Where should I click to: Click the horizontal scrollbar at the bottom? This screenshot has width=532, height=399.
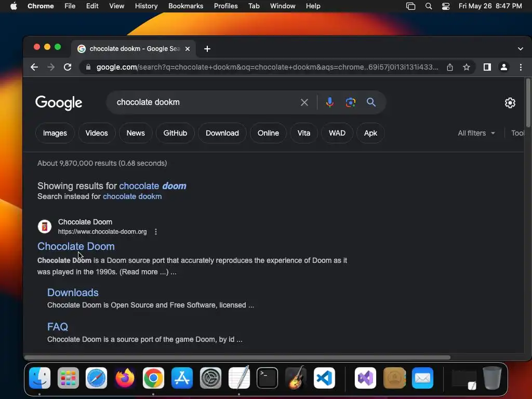pos(237,357)
